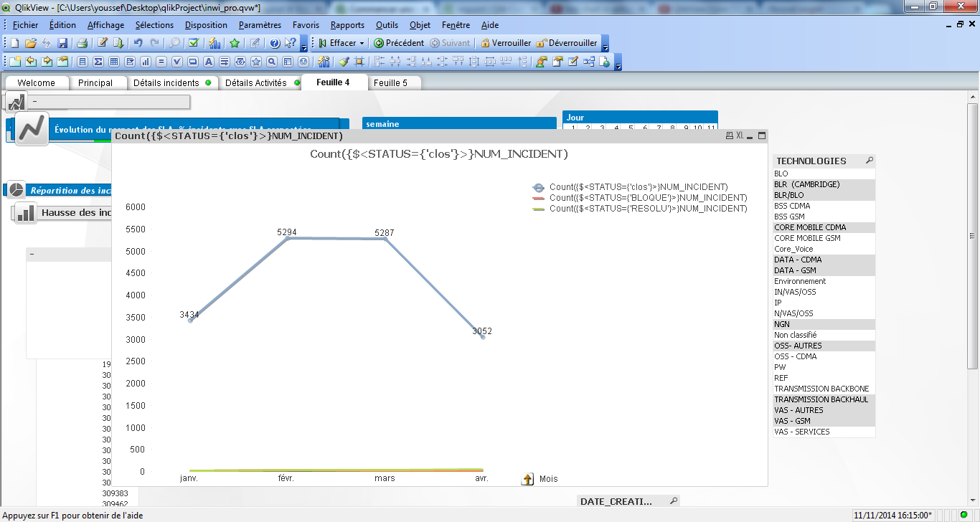Select VAS - SERVICES in TECHNOLOGIES
This screenshot has height=522, width=980.
824,432
